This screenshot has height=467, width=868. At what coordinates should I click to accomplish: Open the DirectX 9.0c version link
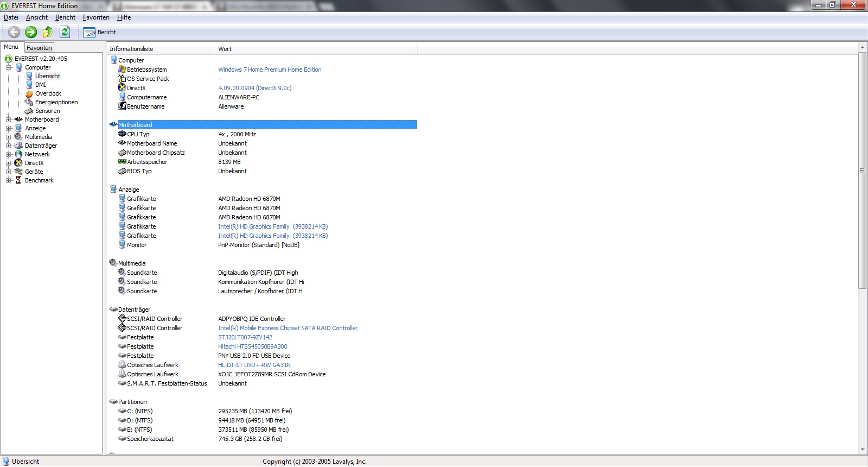(x=255, y=88)
